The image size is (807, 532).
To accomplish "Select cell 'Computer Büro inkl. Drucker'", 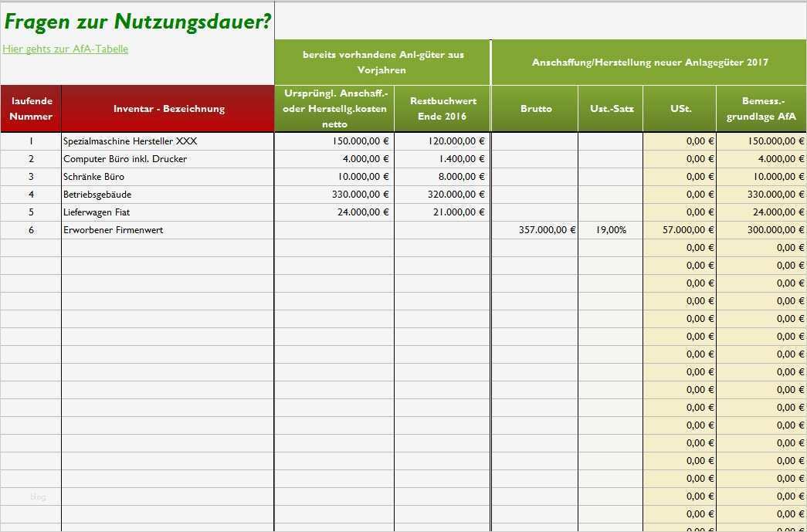I will click(x=168, y=159).
